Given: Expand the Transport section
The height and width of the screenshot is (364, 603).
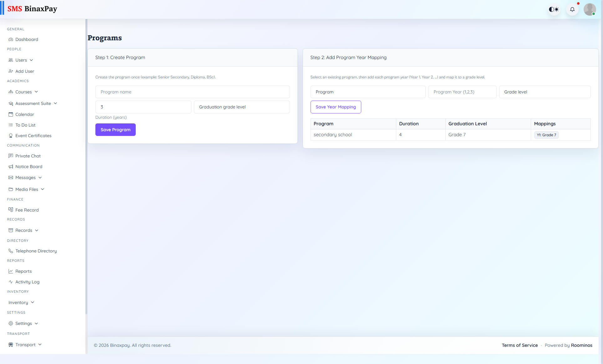Looking at the screenshot, I should click(25, 345).
